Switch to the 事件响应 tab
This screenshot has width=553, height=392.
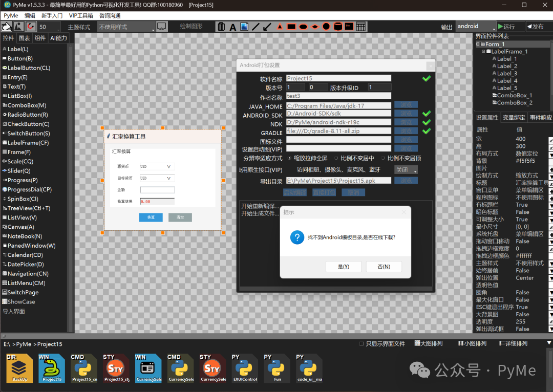(x=540, y=118)
